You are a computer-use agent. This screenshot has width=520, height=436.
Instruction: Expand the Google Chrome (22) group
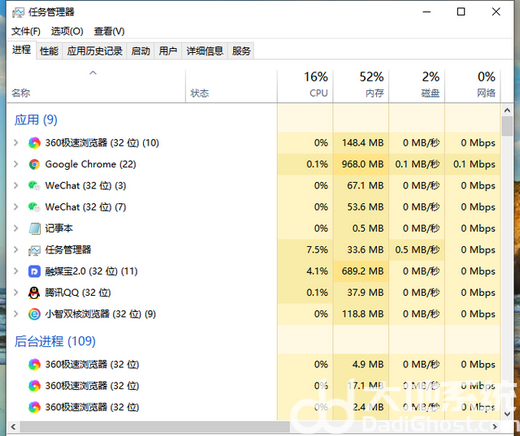click(x=16, y=164)
